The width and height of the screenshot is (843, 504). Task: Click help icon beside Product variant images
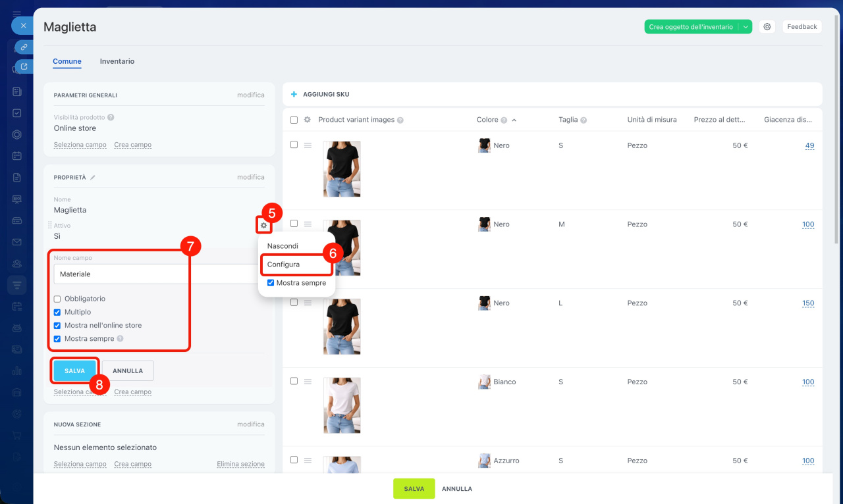point(400,120)
